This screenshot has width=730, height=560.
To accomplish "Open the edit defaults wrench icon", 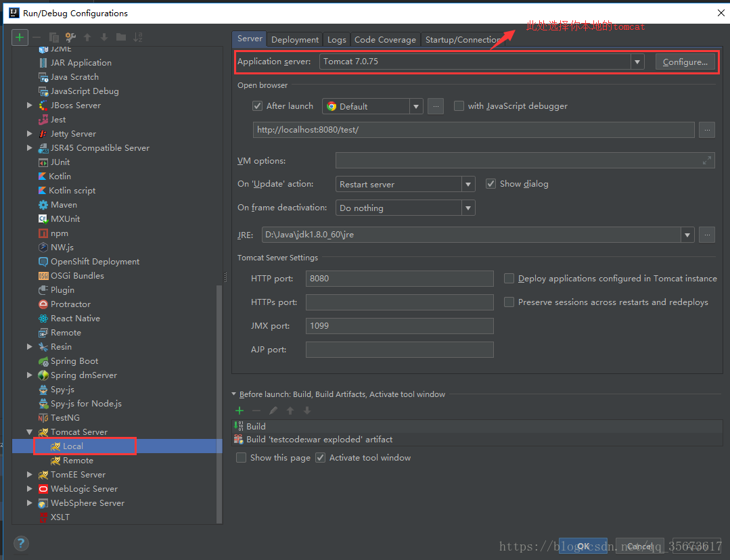I will click(70, 37).
